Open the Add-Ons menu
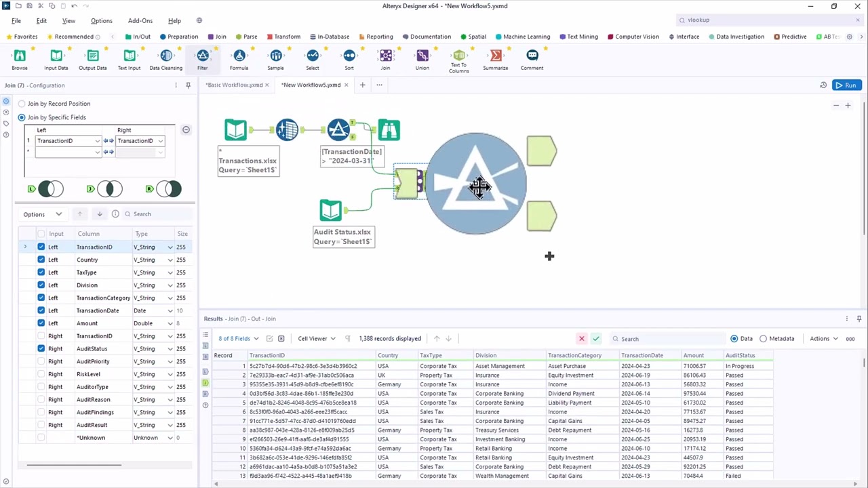 point(140,20)
